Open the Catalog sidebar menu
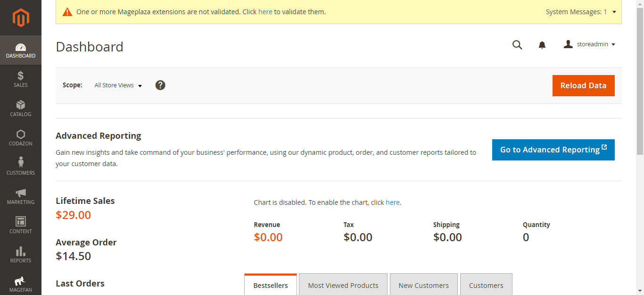644x295 pixels. point(21,108)
